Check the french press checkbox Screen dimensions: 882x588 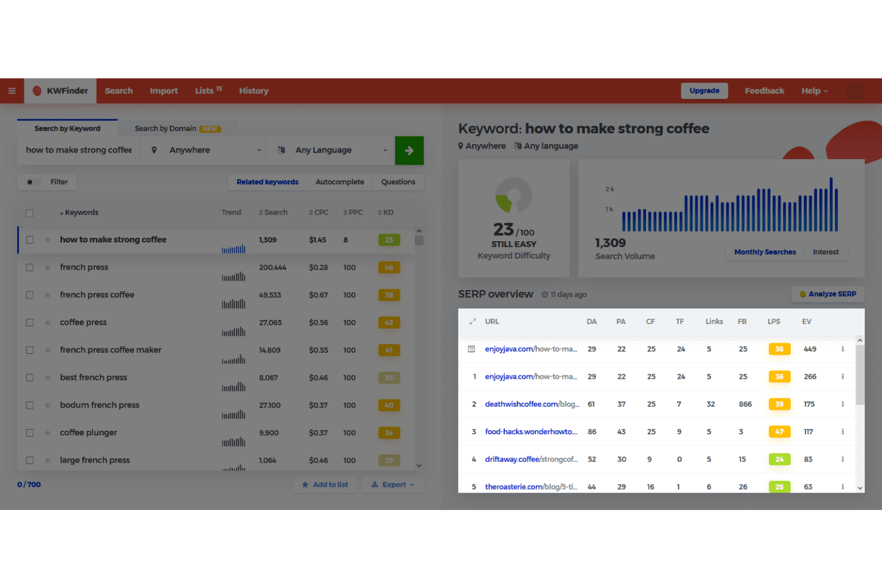coord(29,267)
